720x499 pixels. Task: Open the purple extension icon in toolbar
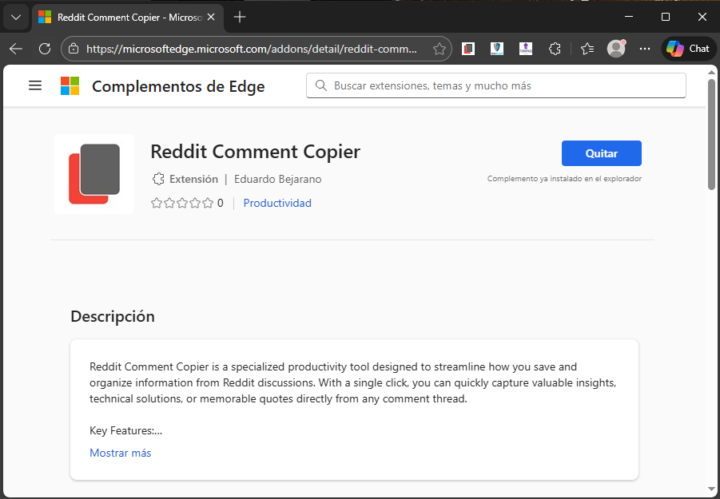(x=526, y=48)
